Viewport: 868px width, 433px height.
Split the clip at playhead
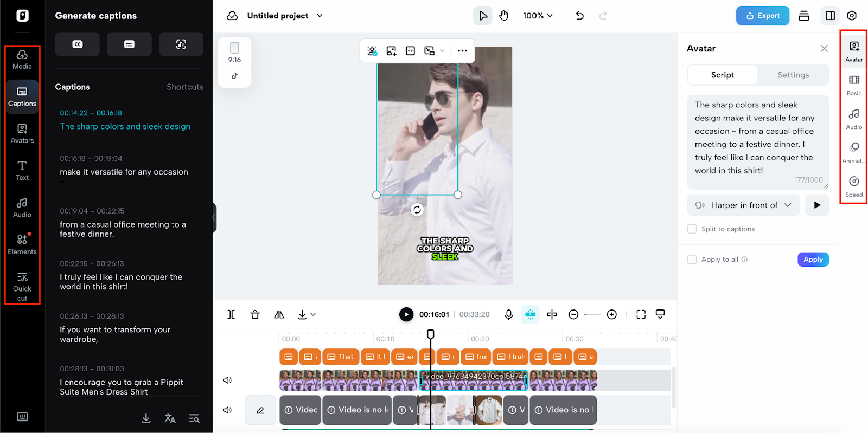[x=231, y=314]
